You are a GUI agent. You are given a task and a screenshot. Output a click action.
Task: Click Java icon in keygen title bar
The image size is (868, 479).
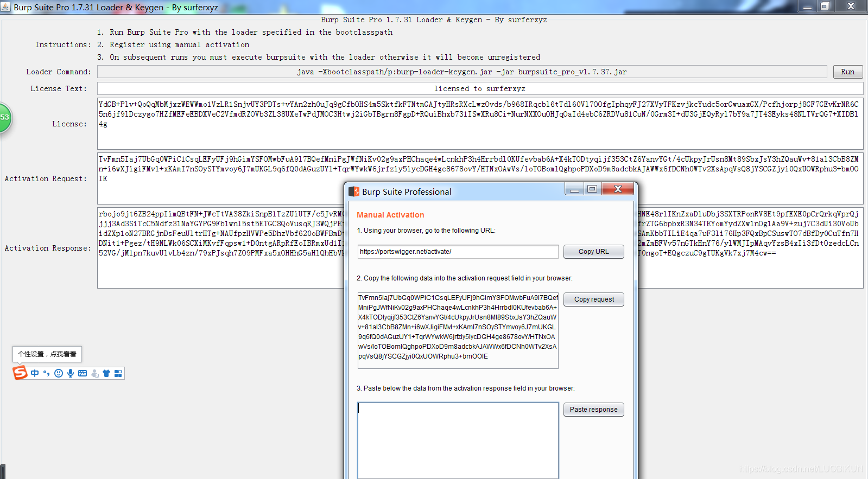point(5,7)
